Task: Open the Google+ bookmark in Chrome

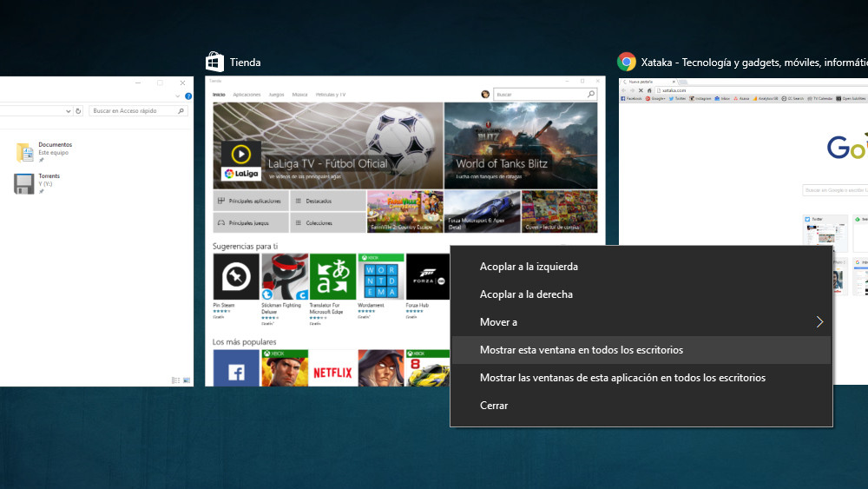Action: click(x=655, y=98)
